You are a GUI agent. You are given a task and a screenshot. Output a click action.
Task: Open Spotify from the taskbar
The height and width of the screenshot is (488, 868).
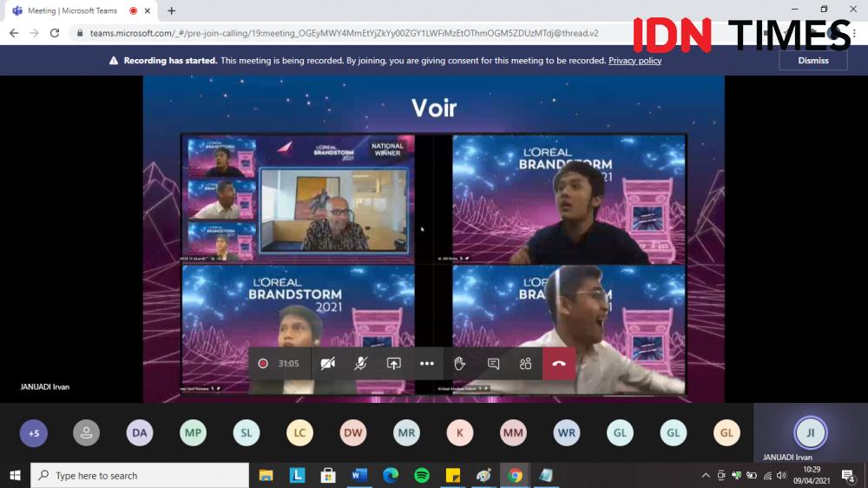tap(422, 475)
